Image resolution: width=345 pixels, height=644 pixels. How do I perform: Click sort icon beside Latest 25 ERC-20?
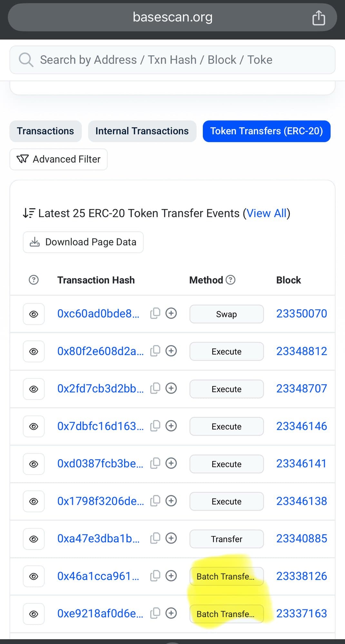click(x=29, y=213)
